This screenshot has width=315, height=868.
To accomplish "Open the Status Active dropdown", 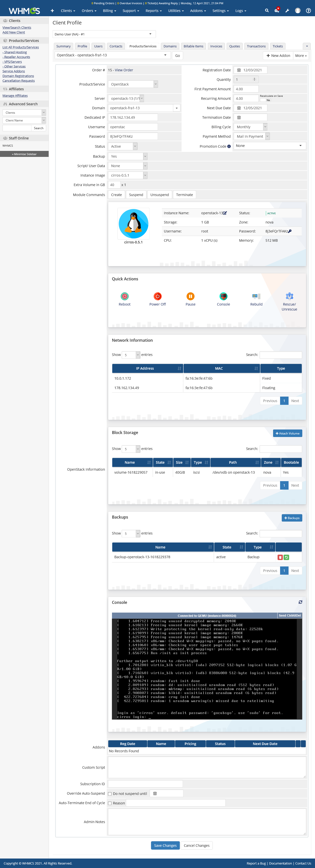I will 123,146.
